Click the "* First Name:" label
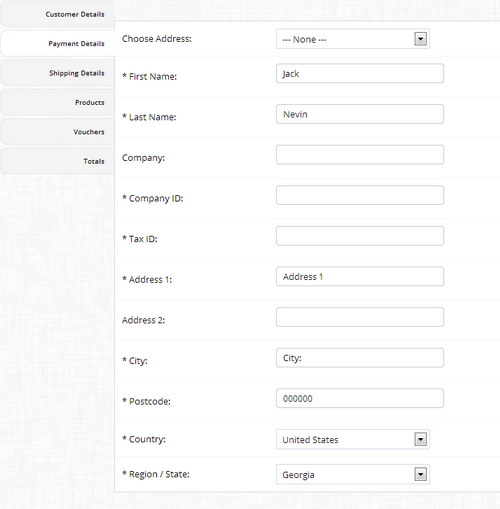The width and height of the screenshot is (500, 509). point(149,76)
